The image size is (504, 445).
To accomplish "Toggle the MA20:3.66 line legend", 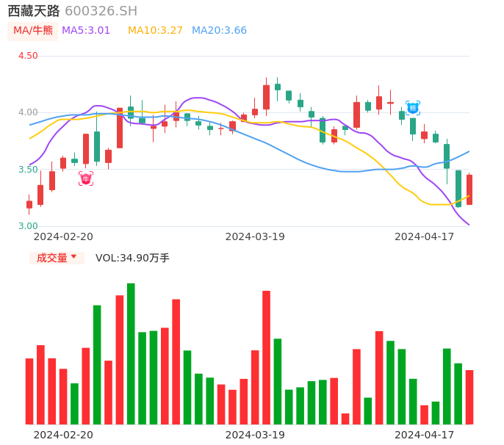I will point(219,31).
